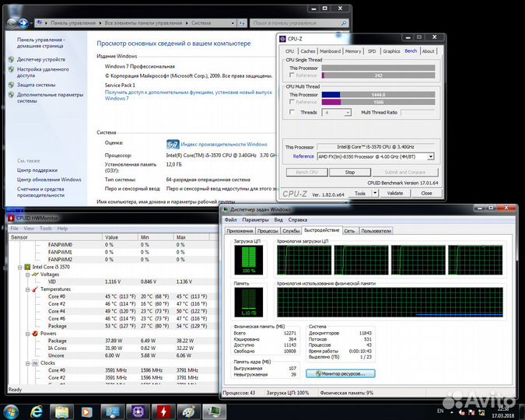Collapse the Temperatures node in HWMonitor

[x=28, y=289]
